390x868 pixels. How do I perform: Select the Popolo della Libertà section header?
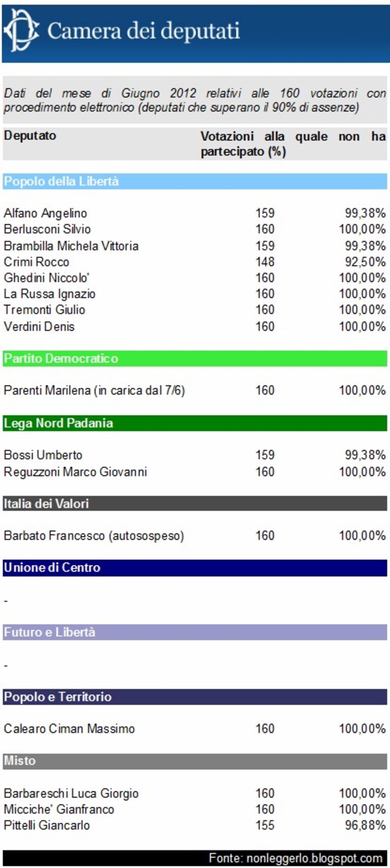coord(195,182)
